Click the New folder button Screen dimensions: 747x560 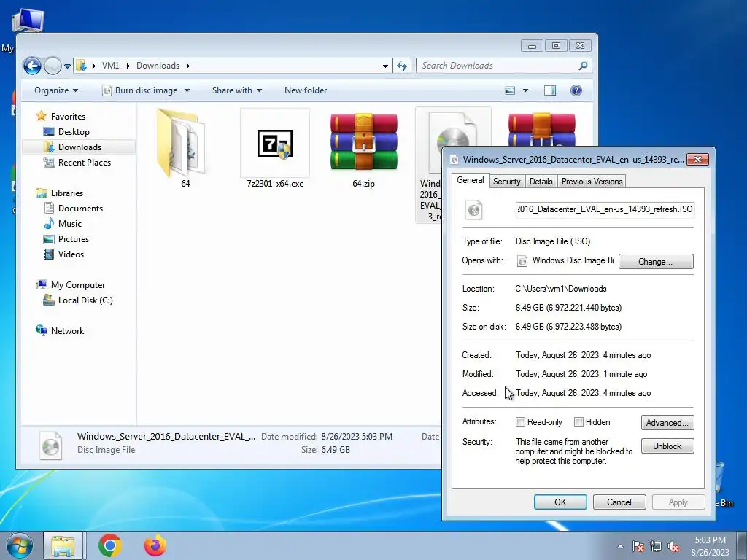pos(306,90)
